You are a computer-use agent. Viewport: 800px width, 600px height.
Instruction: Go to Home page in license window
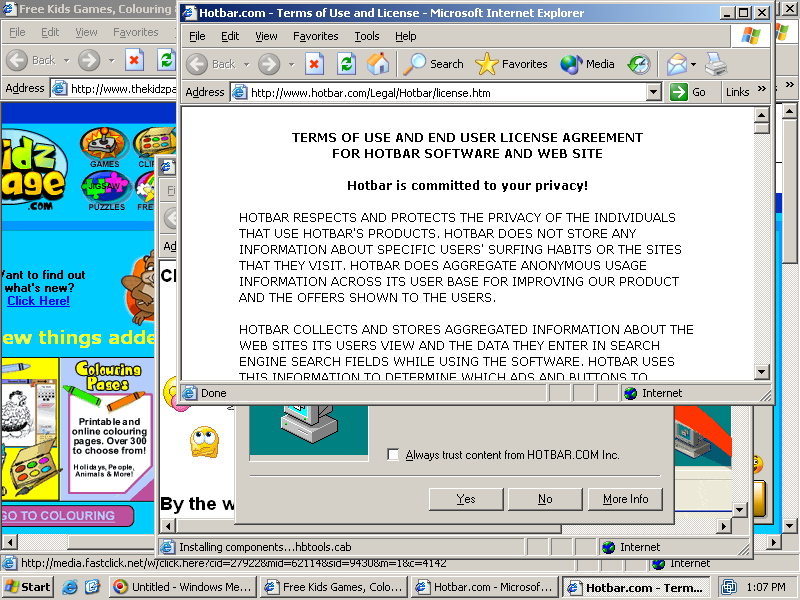click(378, 64)
